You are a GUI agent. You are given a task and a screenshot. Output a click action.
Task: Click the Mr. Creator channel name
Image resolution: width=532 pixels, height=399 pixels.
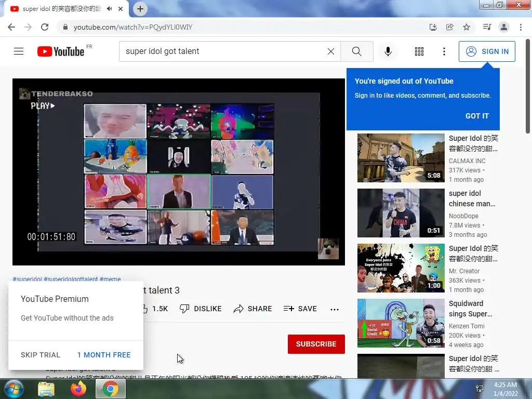coord(464,271)
